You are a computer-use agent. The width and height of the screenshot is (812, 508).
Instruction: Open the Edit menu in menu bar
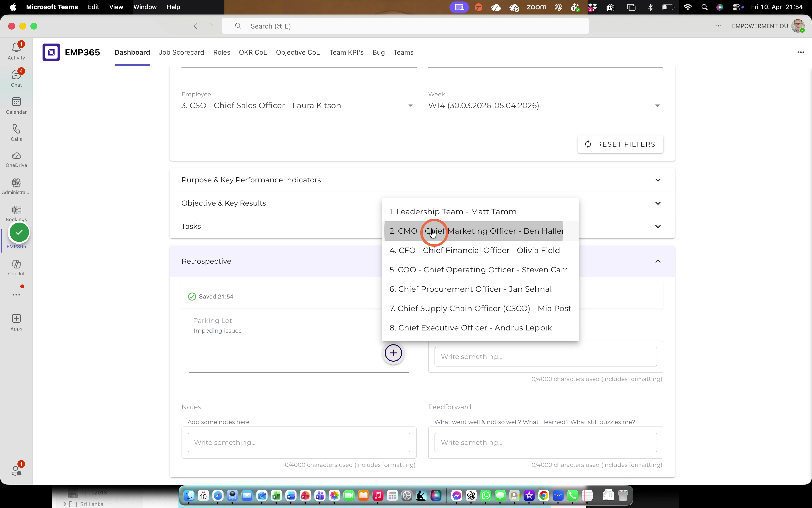(93, 7)
